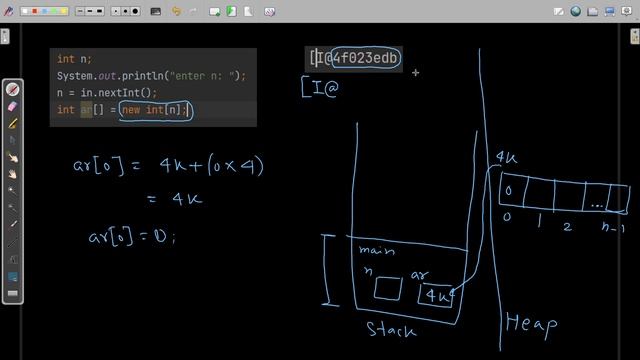The width and height of the screenshot is (640, 360).
Task: Open the Documents icon
Action: (x=593, y=11)
